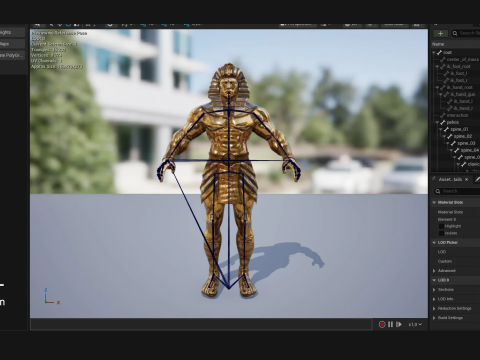Click the XZ axis gizmo in viewport
This screenshot has width=480, height=360.
click(x=52, y=296)
